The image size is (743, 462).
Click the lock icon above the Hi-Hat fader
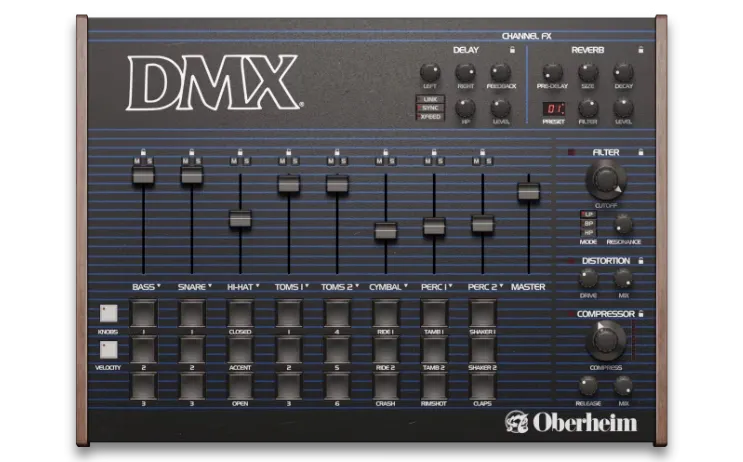tap(240, 153)
